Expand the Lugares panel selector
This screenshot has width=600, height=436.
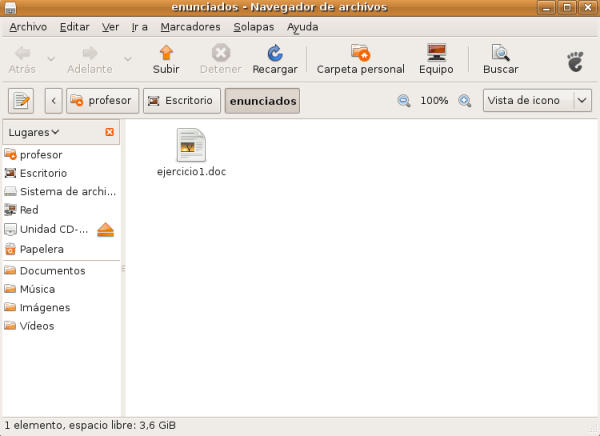click(x=34, y=132)
